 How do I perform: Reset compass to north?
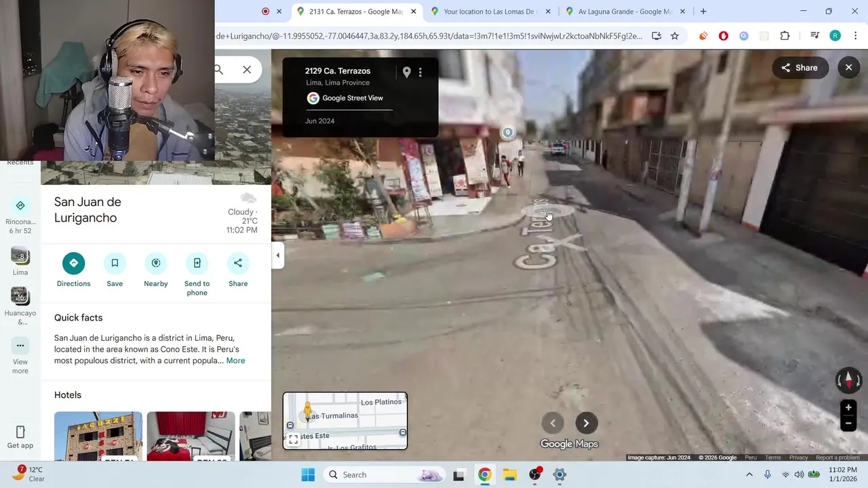tap(848, 380)
